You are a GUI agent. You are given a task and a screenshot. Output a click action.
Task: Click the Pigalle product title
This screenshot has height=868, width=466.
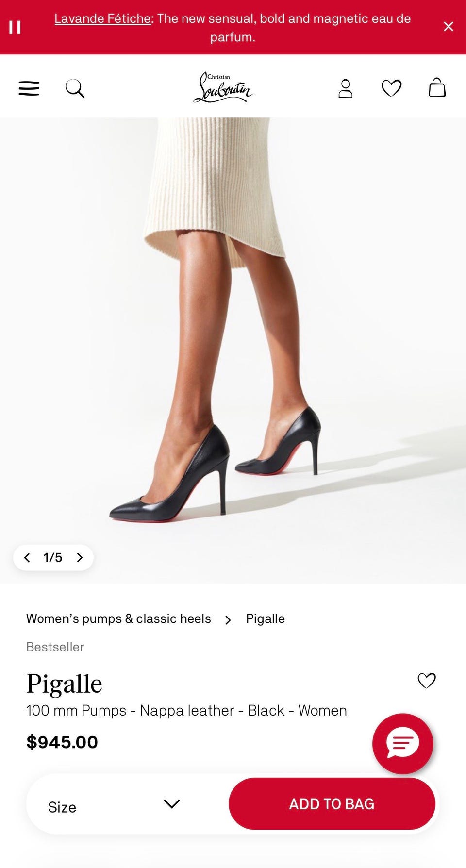coord(64,684)
